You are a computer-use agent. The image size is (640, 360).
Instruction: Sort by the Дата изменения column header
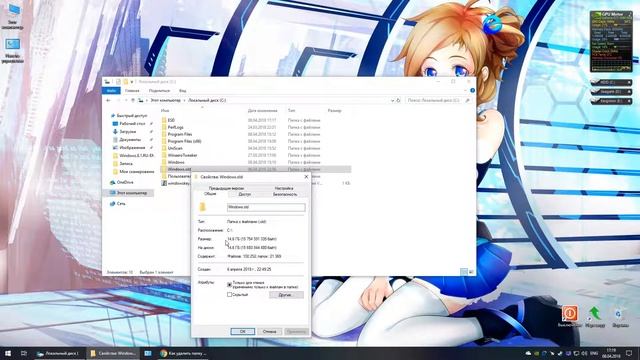262,111
